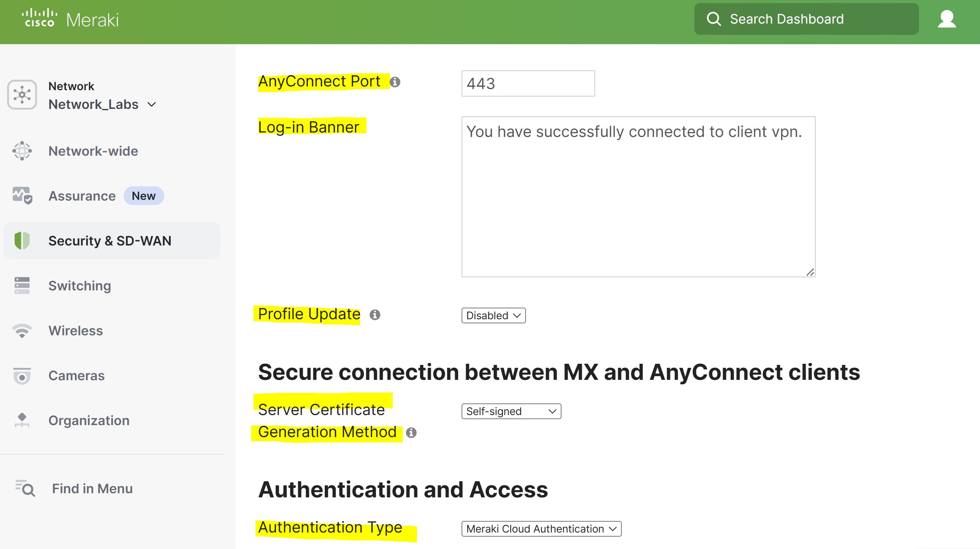The height and width of the screenshot is (549, 980).
Task: Open the user account profile icon
Action: (947, 19)
